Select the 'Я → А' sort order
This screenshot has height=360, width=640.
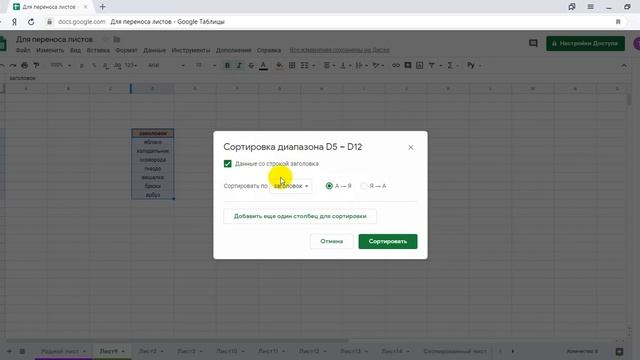(364, 186)
